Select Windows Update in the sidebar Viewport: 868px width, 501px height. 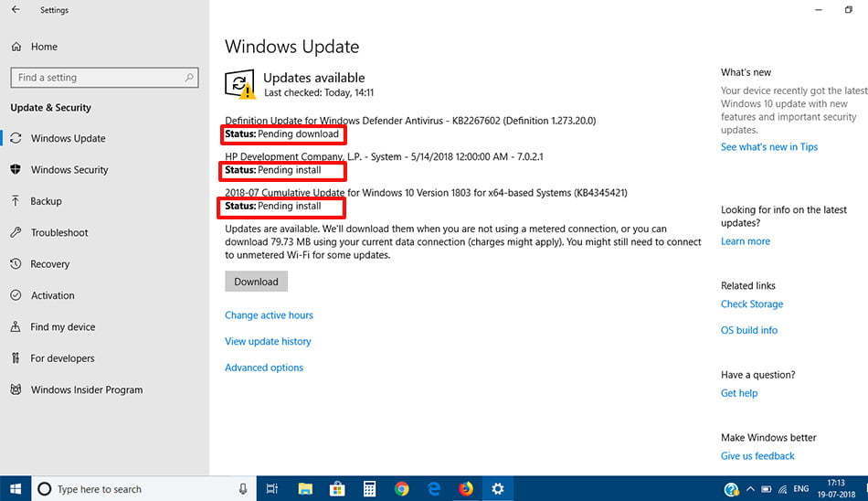pyautogui.click(x=69, y=139)
